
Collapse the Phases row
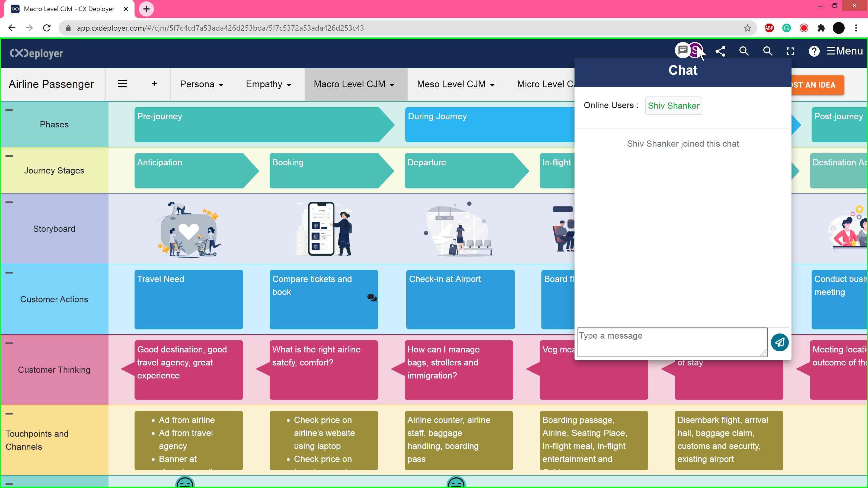(x=9, y=110)
